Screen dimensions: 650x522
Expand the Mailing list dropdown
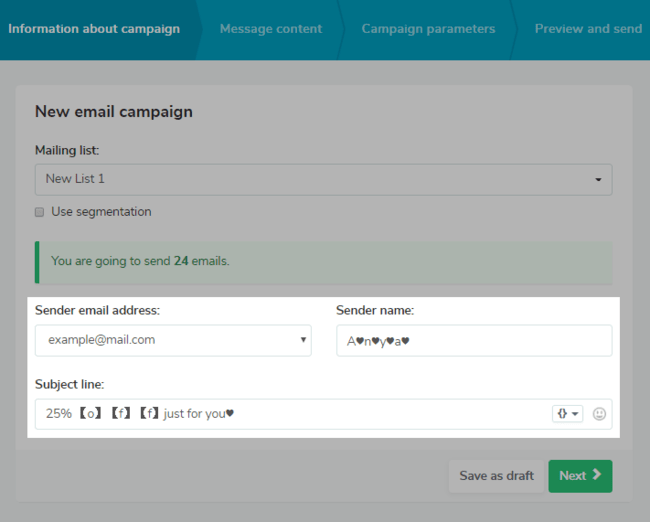pos(323,179)
